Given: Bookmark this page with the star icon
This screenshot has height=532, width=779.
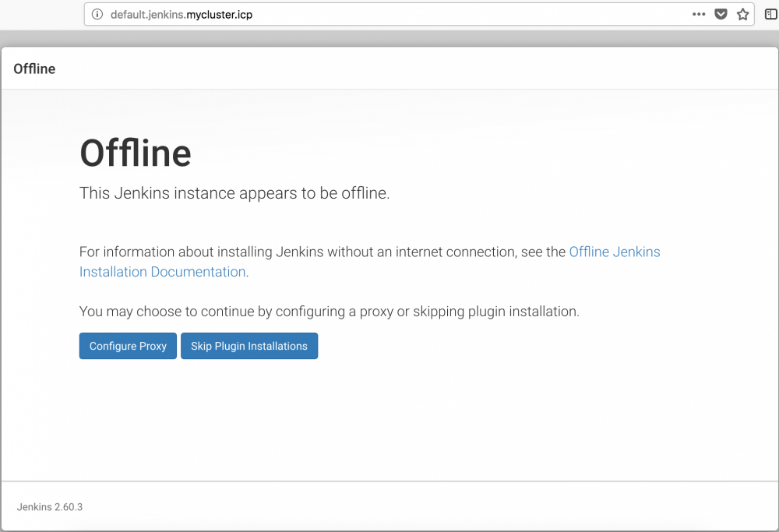Looking at the screenshot, I should 742,14.
